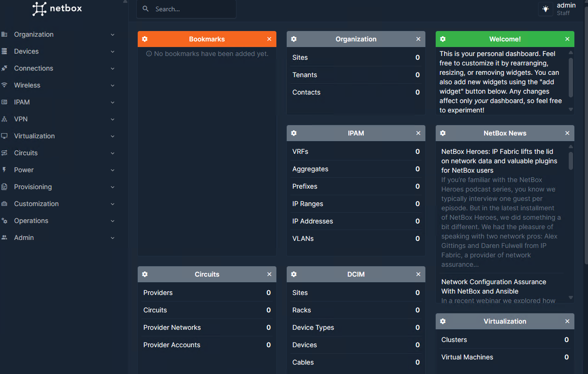Open IP Addresses in IPAM widget
Viewport: 588px width, 374px height.
[x=356, y=221]
